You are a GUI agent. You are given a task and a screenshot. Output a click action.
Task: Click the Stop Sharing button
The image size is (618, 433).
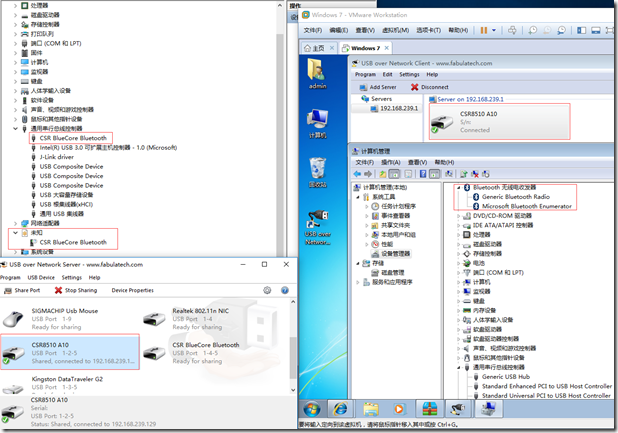(x=76, y=290)
